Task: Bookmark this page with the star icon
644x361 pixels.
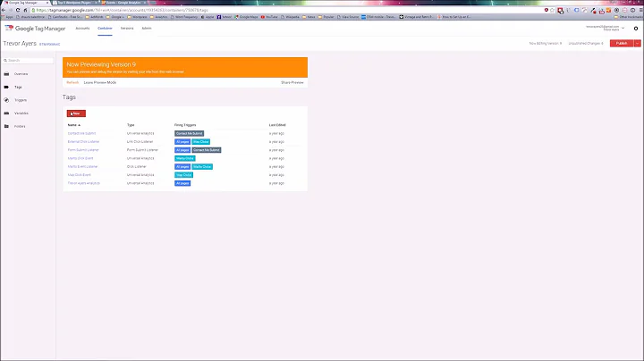Action: [553, 10]
